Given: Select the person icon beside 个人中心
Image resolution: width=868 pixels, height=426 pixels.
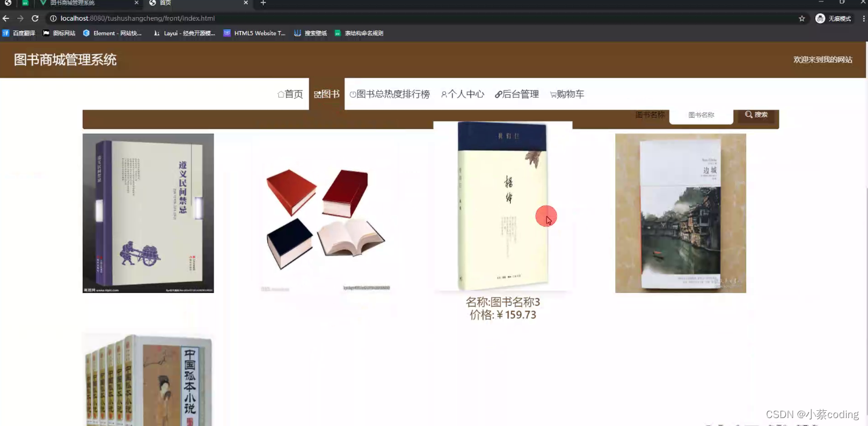Looking at the screenshot, I should (444, 94).
